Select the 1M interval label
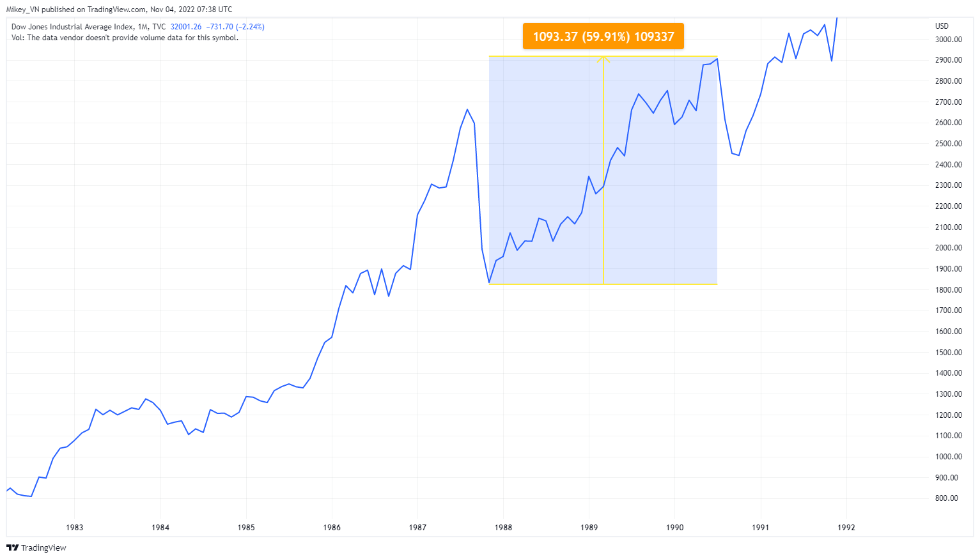Viewport: 980px width, 559px height. point(143,27)
